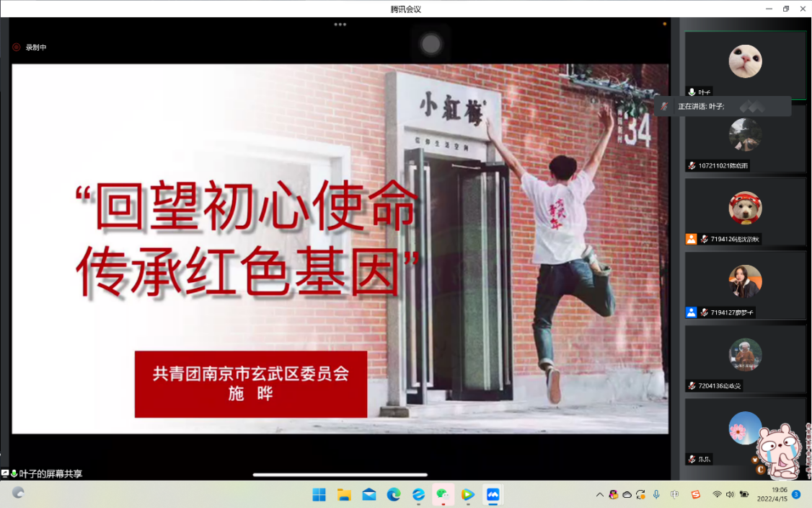Screen dimensions: 812x508
Task: Click the orange host badge beside 7194126
Action: click(x=691, y=239)
